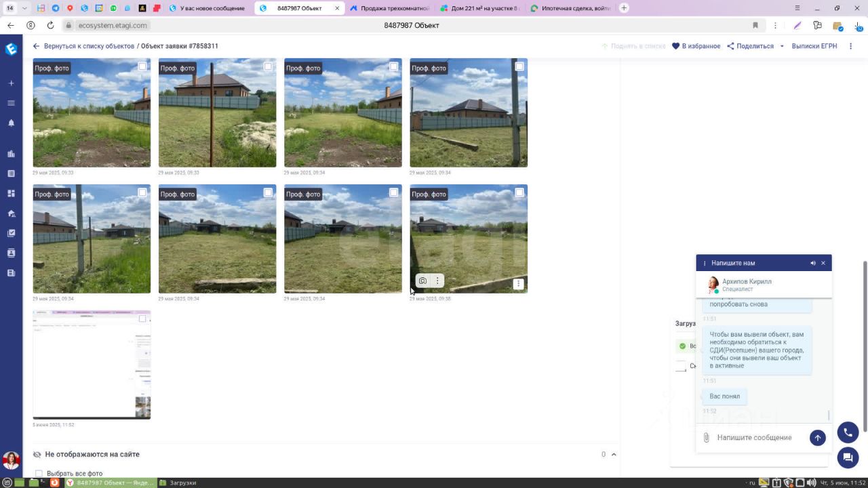Open the dropdown arrow next to Поделиться
The image size is (868, 488).
click(x=782, y=46)
